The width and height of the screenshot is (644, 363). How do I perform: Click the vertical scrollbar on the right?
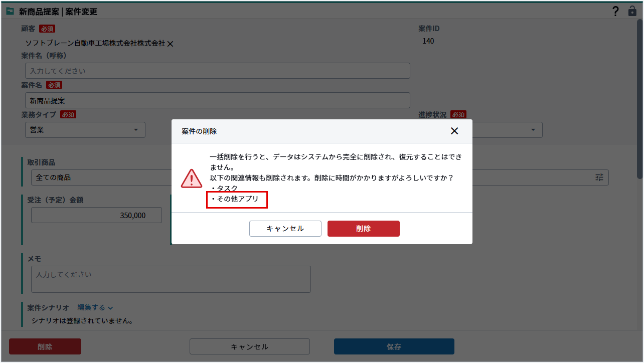coord(639,100)
